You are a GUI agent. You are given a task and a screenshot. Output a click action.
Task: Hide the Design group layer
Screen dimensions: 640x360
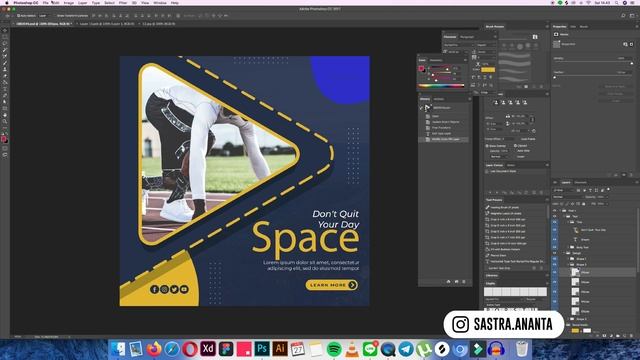(x=555, y=253)
